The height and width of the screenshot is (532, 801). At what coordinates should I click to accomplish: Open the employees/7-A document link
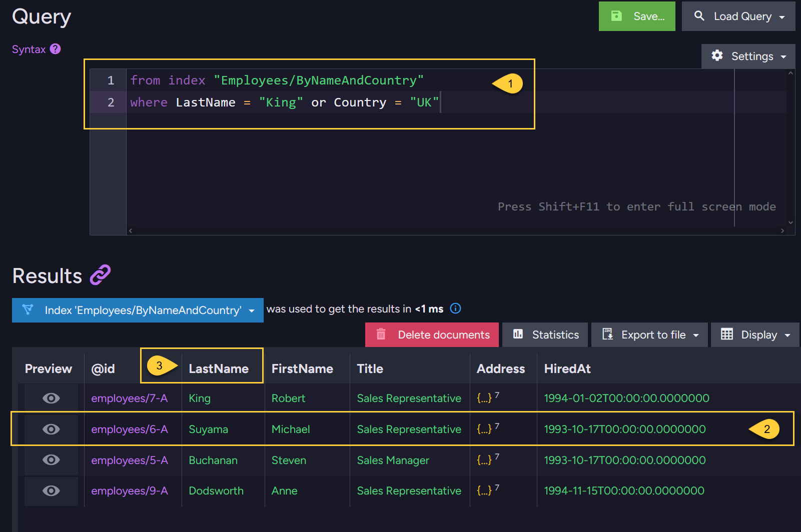click(x=130, y=398)
